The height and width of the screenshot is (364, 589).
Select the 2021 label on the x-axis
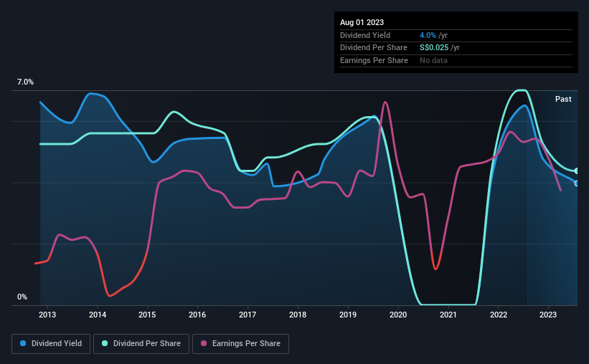click(x=448, y=315)
